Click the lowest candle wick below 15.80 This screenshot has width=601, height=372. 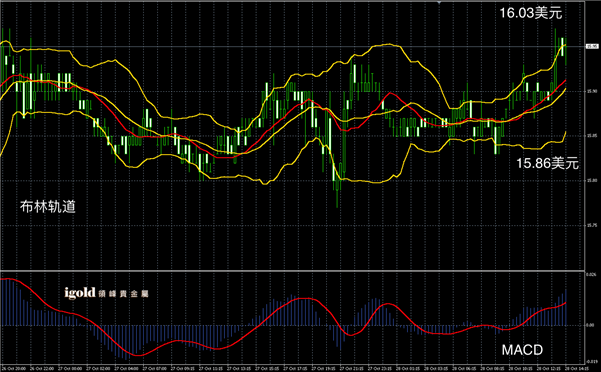coord(337,199)
